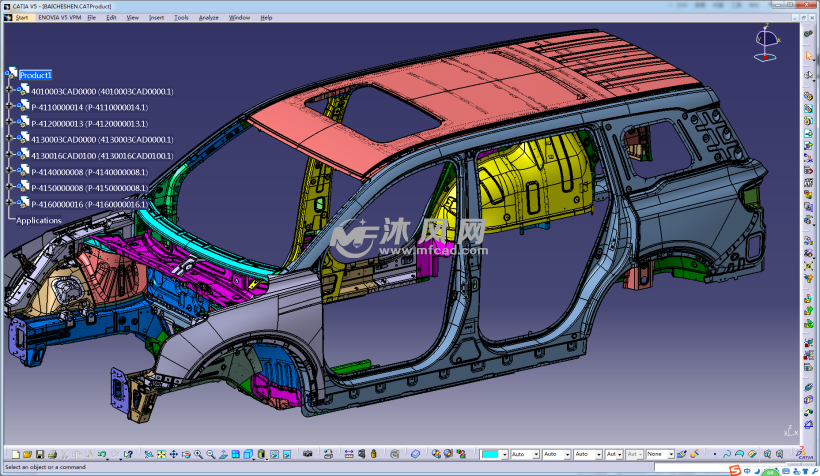Open the Edit menu
The image size is (820, 476).
click(x=111, y=17)
